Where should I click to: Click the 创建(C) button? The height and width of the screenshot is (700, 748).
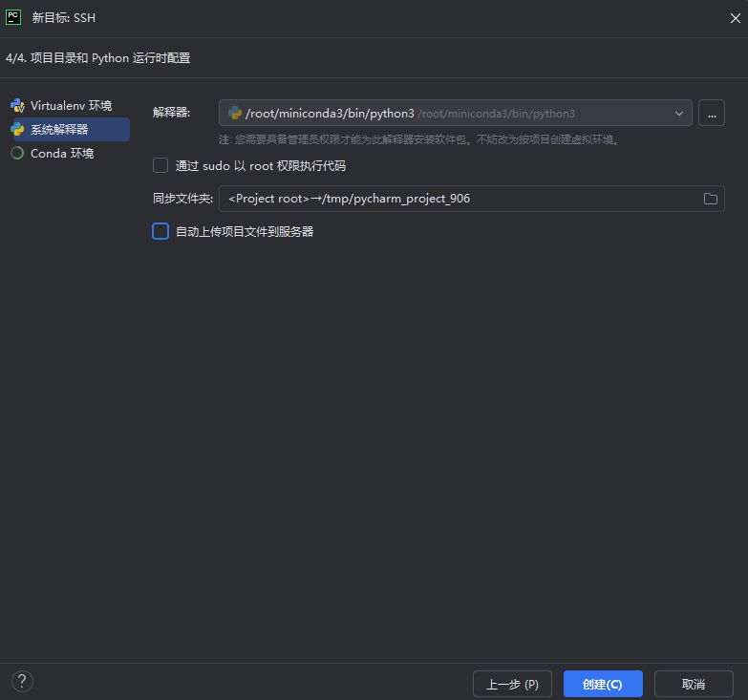[x=603, y=685]
